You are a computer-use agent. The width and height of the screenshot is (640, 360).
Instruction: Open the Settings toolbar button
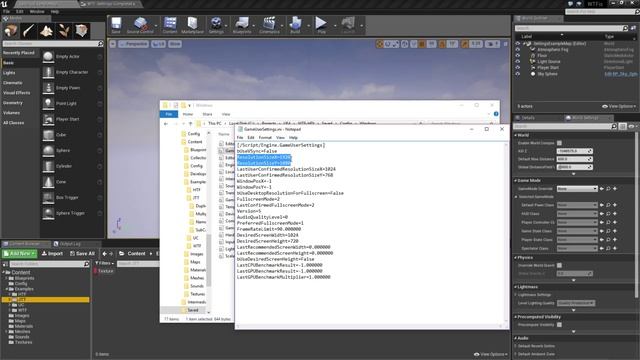click(216, 25)
